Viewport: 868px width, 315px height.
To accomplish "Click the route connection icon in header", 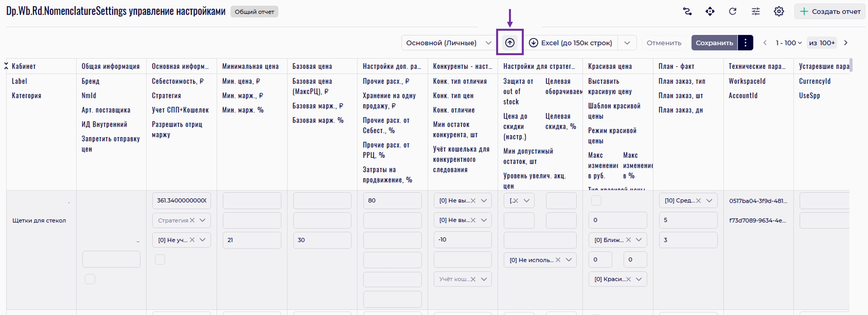I will 687,11.
